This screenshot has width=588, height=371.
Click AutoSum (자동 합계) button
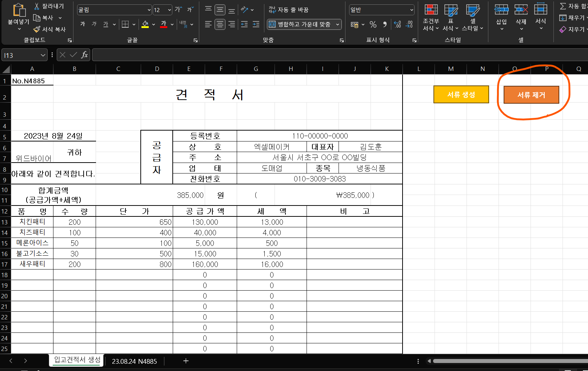(574, 6)
